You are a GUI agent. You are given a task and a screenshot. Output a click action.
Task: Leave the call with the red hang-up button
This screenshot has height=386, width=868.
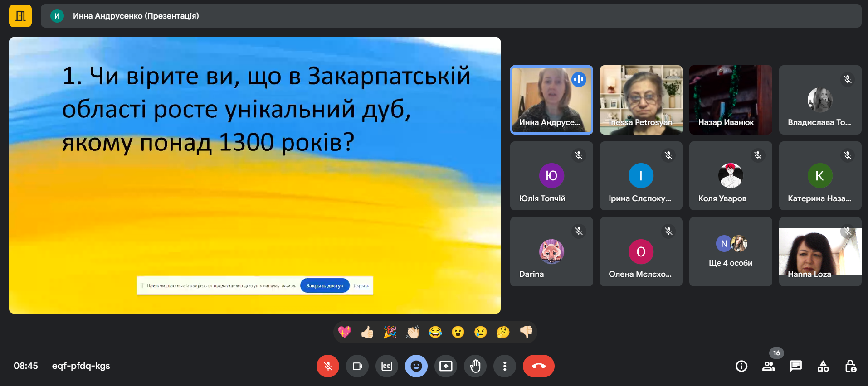(539, 366)
